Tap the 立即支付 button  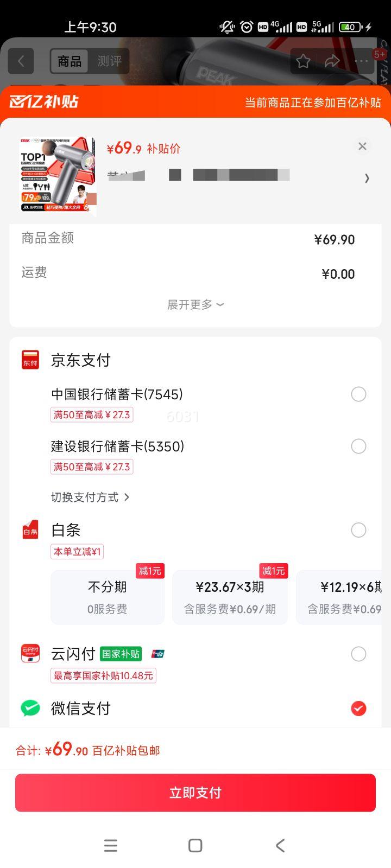coord(195,793)
